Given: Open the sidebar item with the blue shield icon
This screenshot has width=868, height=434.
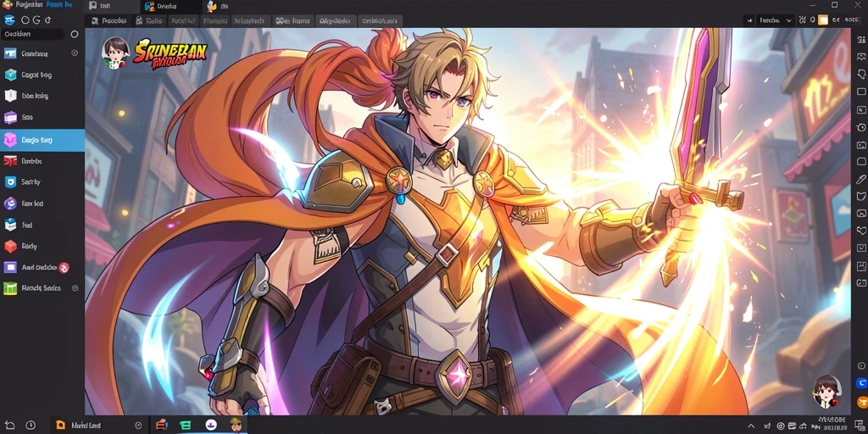Looking at the screenshot, I should [42, 181].
